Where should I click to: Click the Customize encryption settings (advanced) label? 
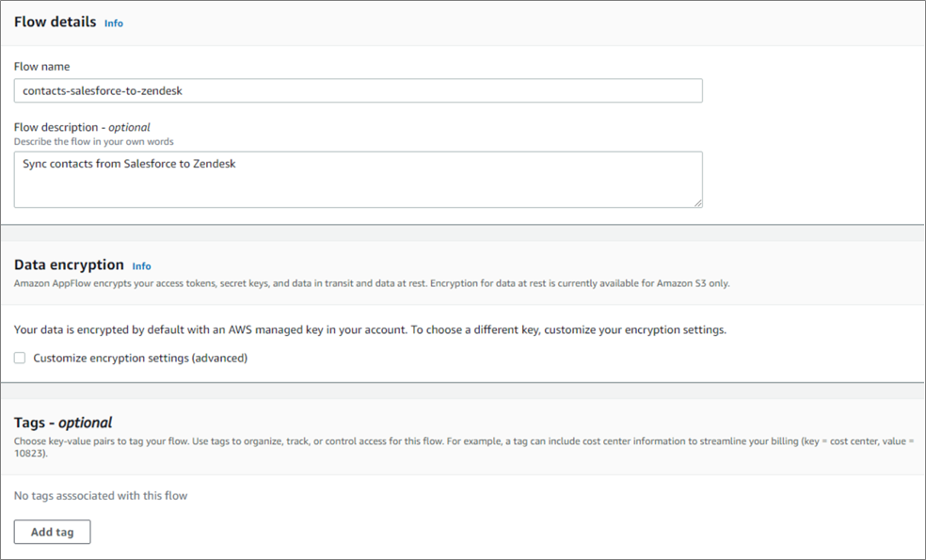tap(140, 358)
